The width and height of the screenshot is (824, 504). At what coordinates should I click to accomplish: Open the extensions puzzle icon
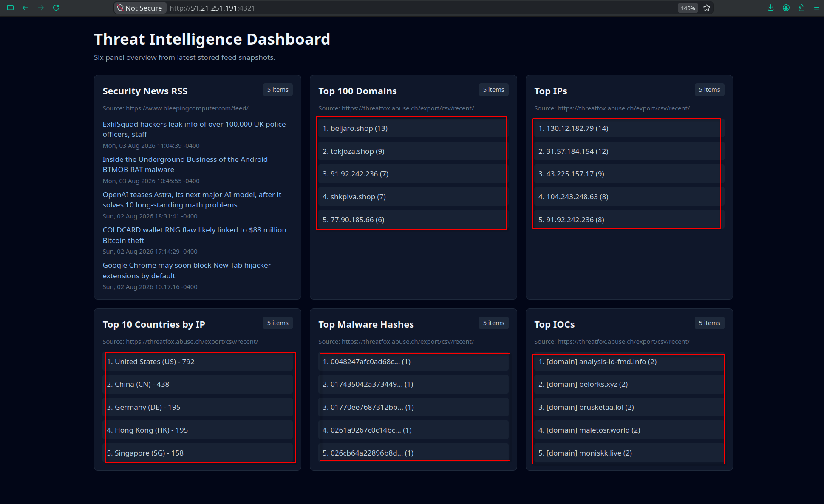pyautogui.click(x=801, y=8)
